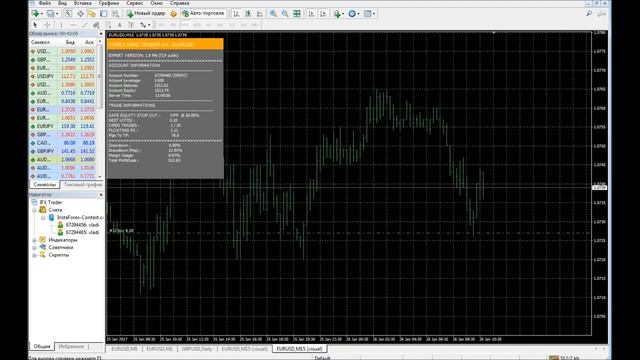Click Market Watch scrollbar down arrow
This screenshot has height=360, width=640.
(x=100, y=176)
